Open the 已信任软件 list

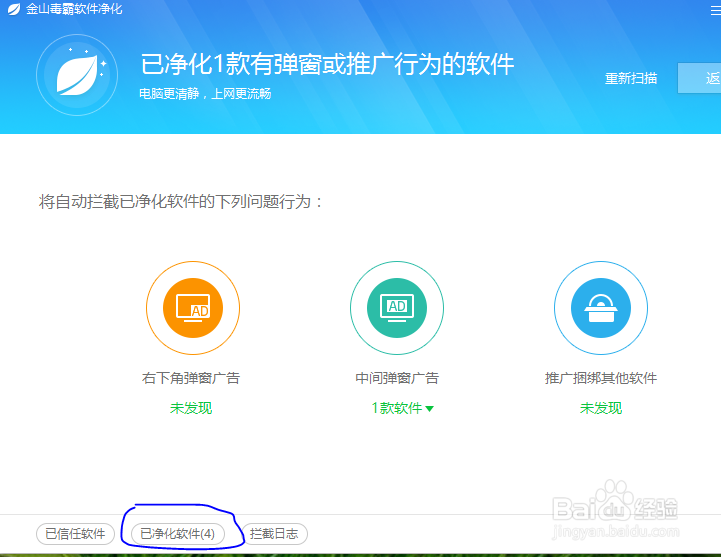[x=75, y=534]
